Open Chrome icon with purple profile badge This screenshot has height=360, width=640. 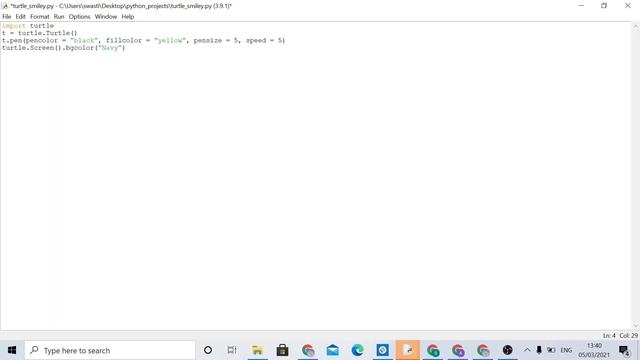(x=458, y=350)
